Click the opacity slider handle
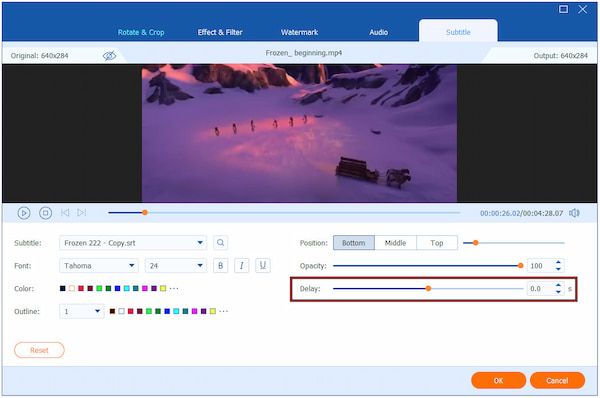This screenshot has height=398, width=600. point(520,266)
